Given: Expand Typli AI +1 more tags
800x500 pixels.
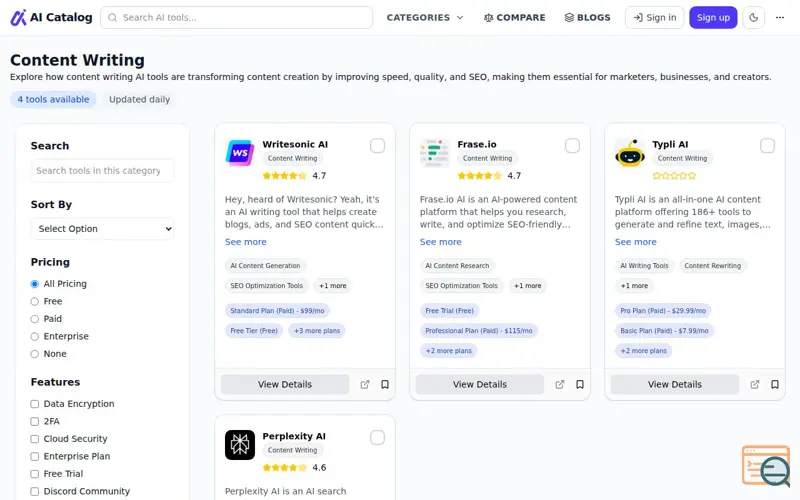Looking at the screenshot, I should (x=634, y=286).
